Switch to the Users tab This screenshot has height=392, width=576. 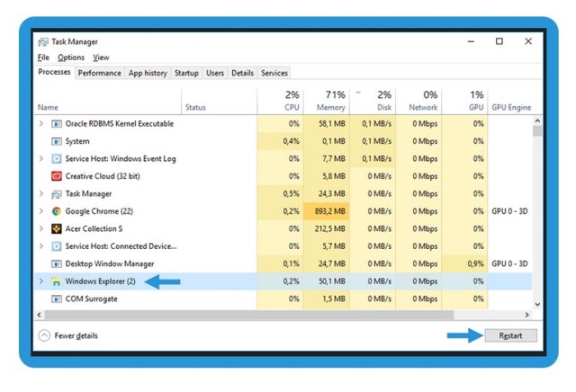coord(215,73)
